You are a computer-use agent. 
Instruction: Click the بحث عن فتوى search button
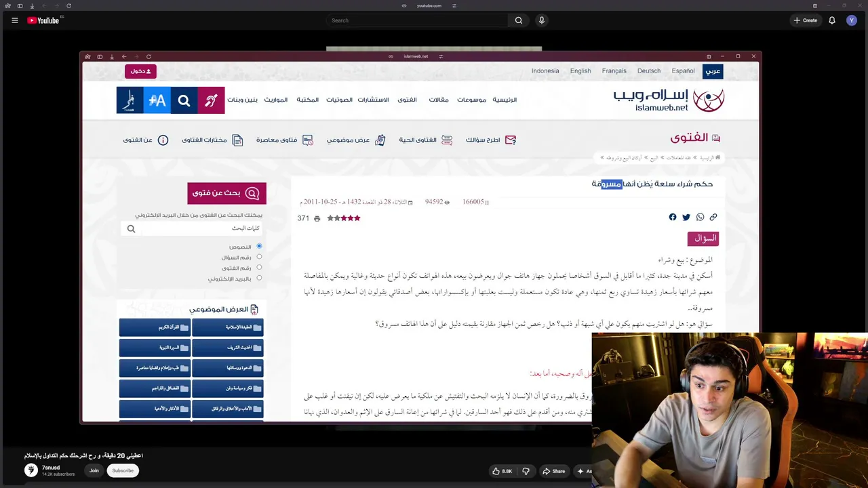click(x=226, y=193)
